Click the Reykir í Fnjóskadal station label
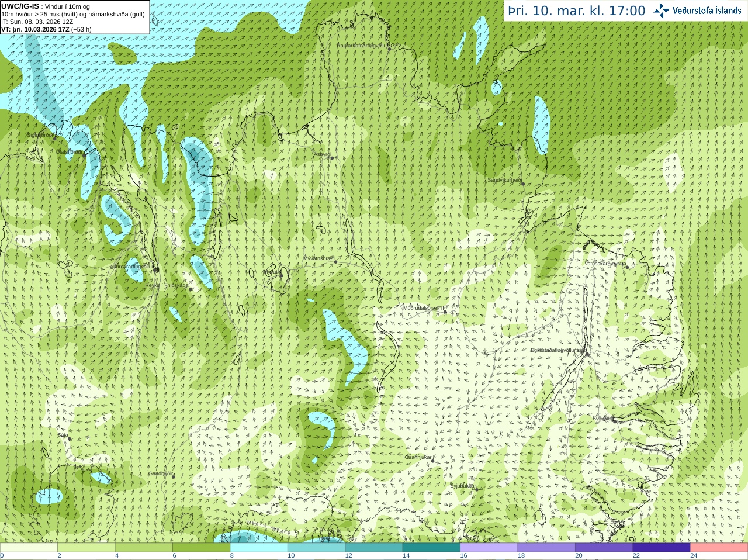The image size is (748, 560). [167, 285]
